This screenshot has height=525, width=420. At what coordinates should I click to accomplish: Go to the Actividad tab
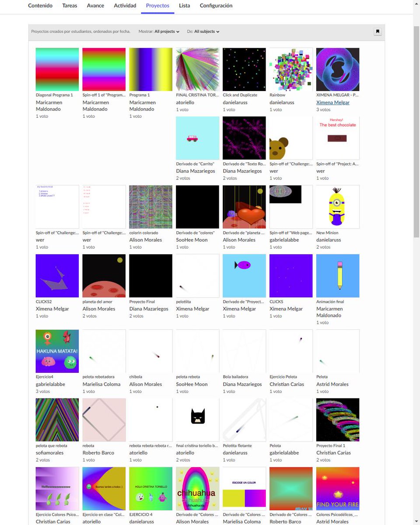125,6
